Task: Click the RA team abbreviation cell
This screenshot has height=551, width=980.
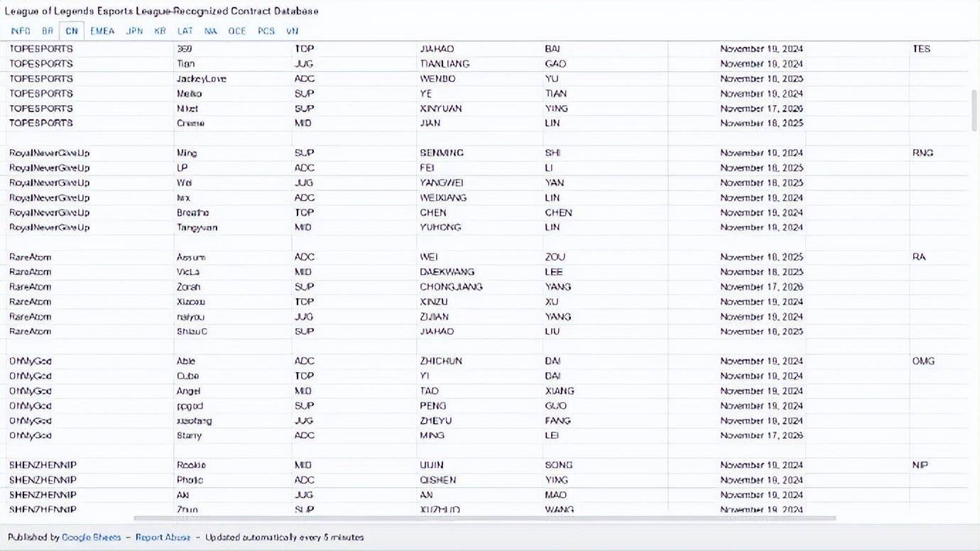Action: (919, 257)
